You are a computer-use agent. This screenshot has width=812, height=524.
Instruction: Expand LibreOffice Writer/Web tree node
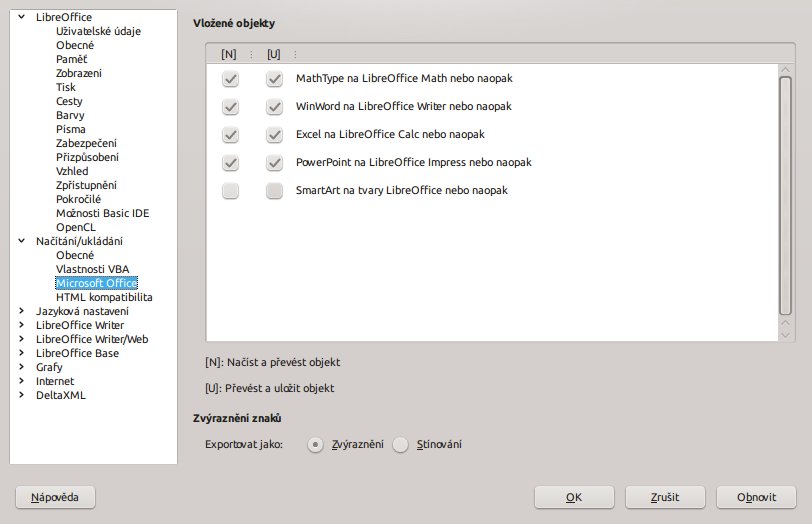coord(21,339)
